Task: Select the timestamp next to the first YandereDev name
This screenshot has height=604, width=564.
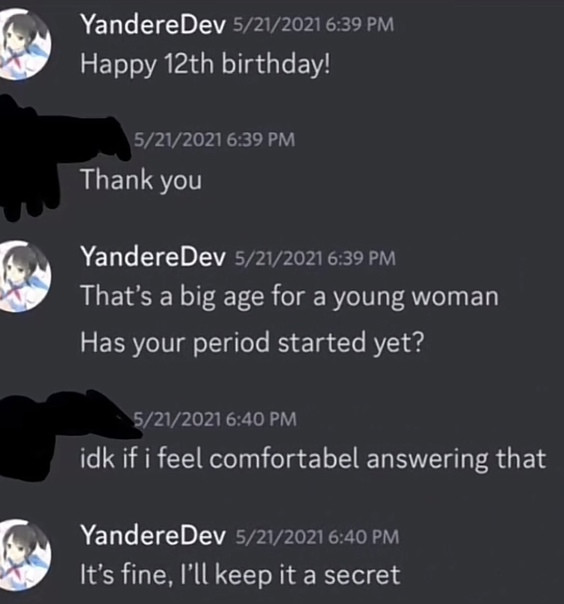Action: tap(314, 25)
